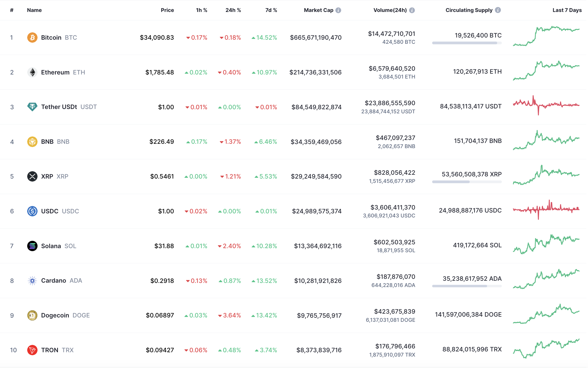
Task: Click the Ethereum diamond logo icon
Action: (x=32, y=72)
